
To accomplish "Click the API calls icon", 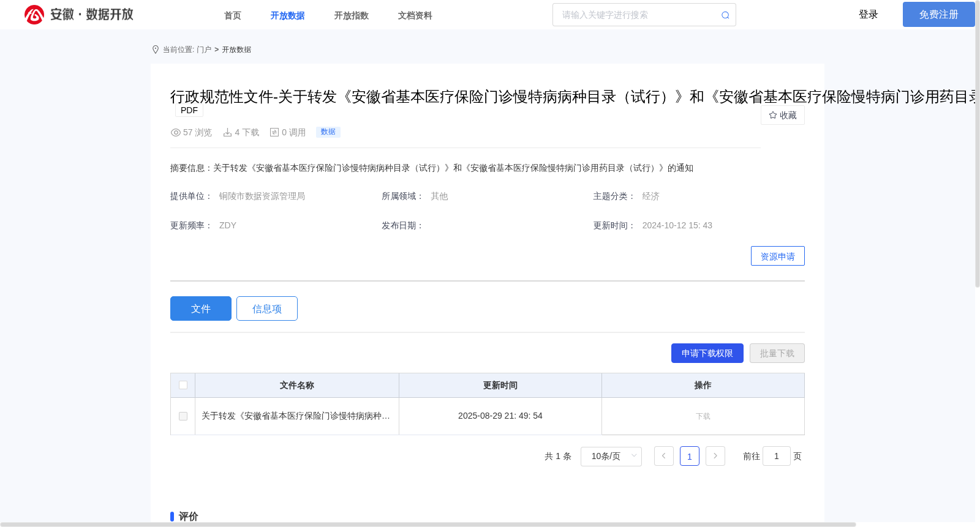I will pyautogui.click(x=274, y=132).
